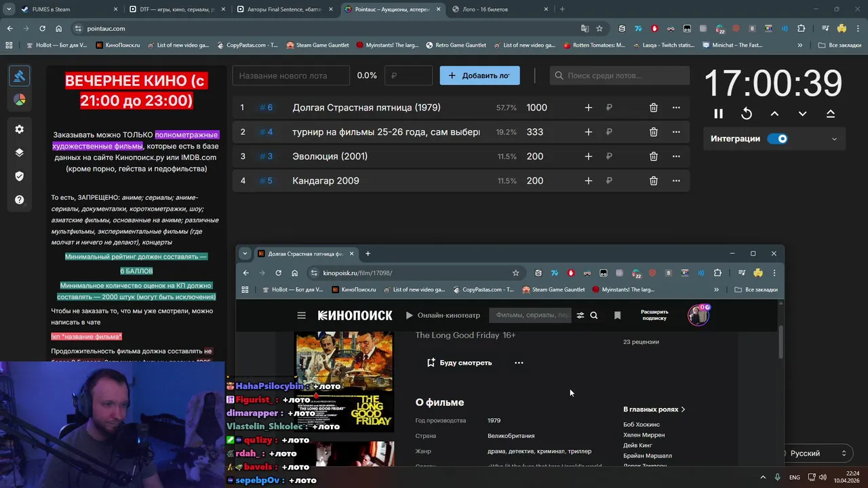The image size is (868, 488).
Task: Focus the Название нового лота field
Action: pyautogui.click(x=291, y=75)
